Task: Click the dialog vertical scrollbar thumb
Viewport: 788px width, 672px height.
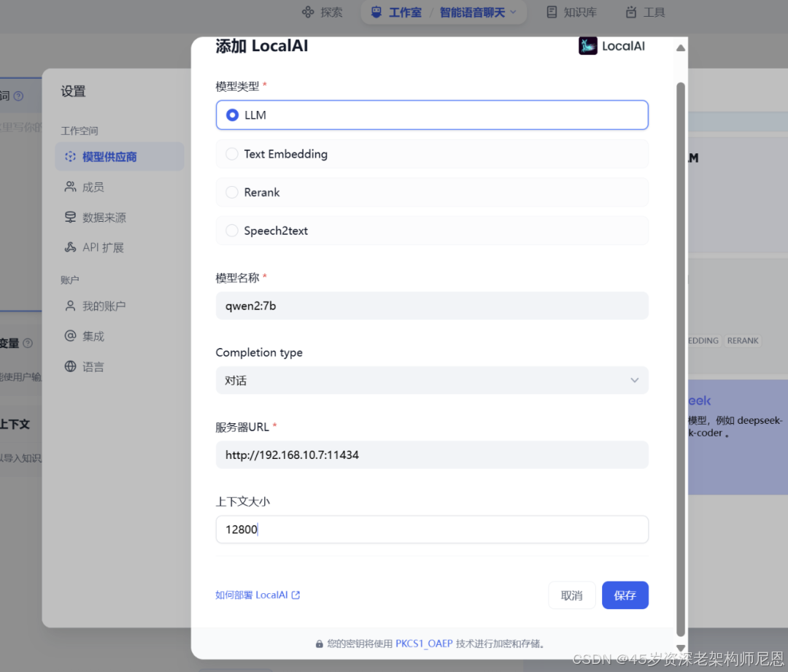Action: pyautogui.click(x=681, y=360)
